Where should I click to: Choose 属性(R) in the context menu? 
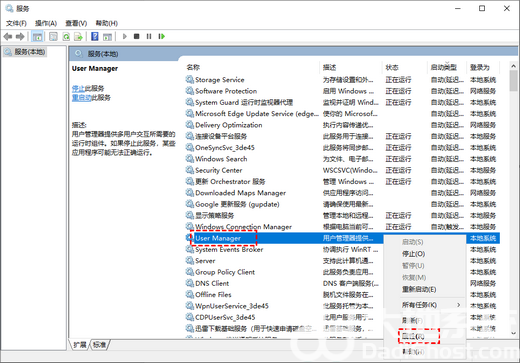tap(413, 336)
